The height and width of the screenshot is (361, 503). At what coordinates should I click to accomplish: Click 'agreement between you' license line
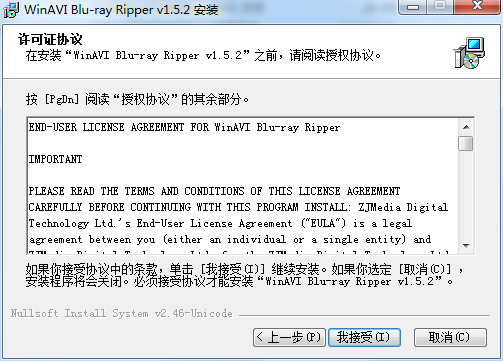[230, 239]
